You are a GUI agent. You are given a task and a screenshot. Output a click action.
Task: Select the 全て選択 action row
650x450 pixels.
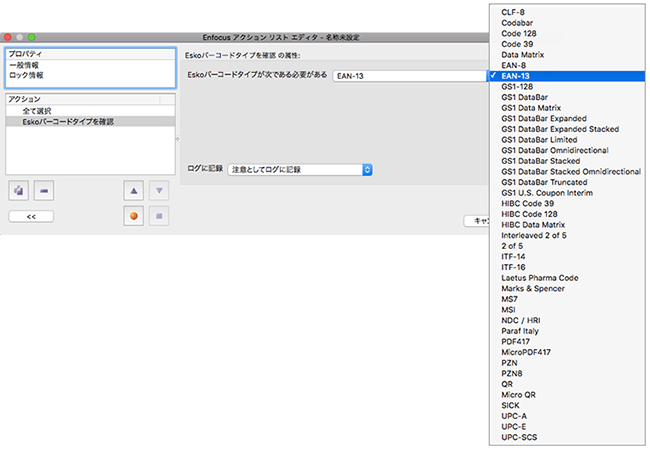(90, 111)
